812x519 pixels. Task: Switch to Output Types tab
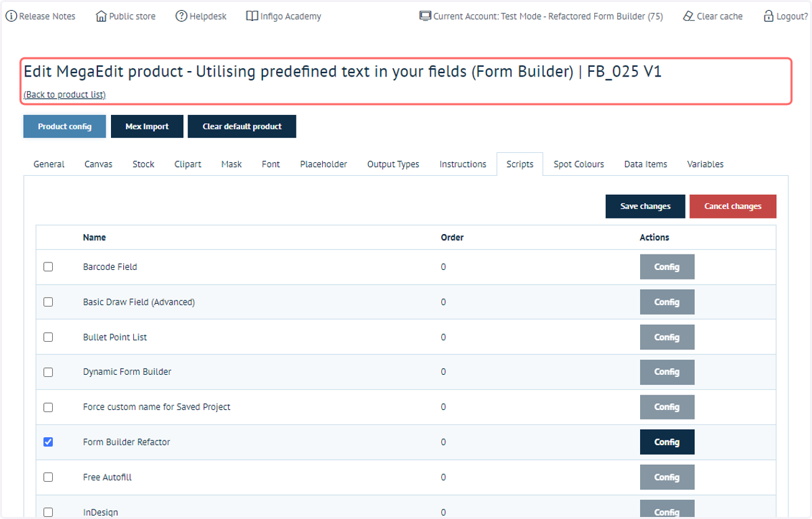[x=393, y=164]
